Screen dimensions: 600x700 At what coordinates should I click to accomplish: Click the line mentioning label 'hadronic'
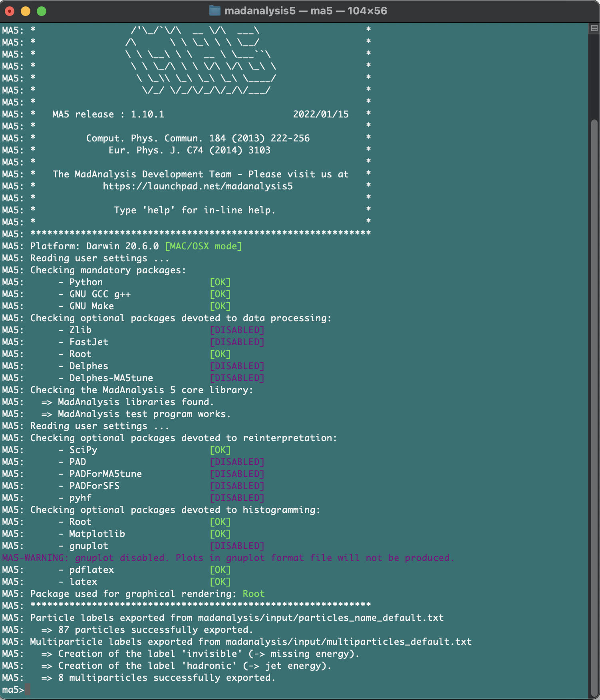coord(186,666)
